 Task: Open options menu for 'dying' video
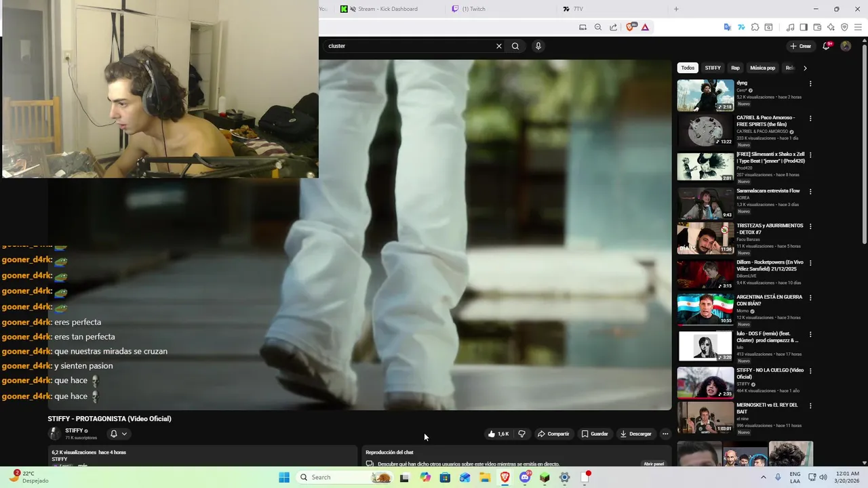(x=810, y=84)
